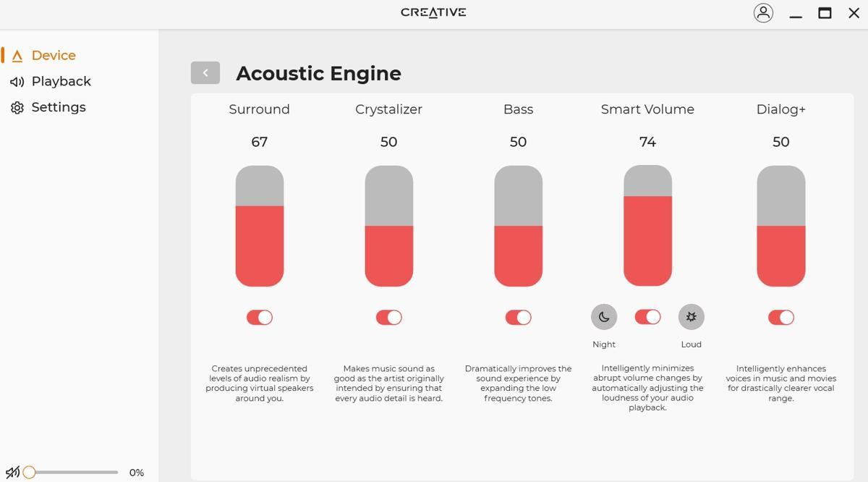Click the Settings gear icon in sidebar
Image resolution: width=868 pixels, height=482 pixels.
pos(17,108)
